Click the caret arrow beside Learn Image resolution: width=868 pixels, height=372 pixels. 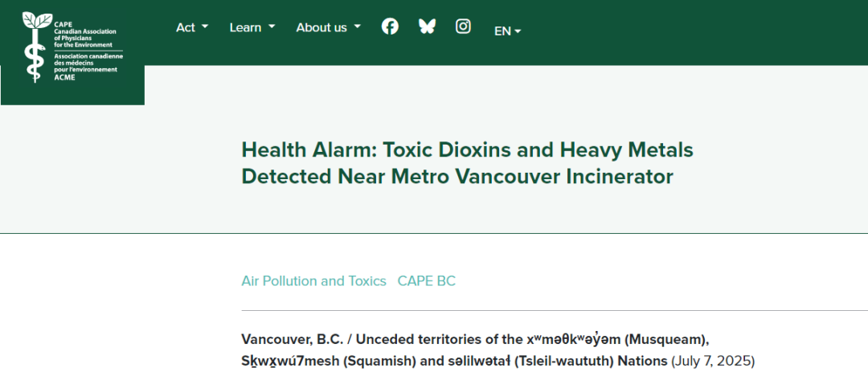coord(272,27)
